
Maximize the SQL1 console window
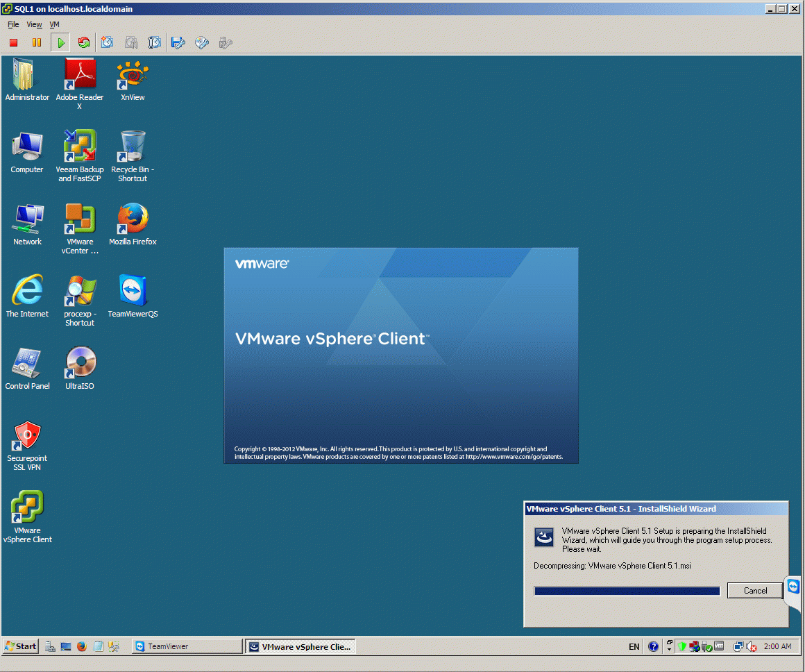coord(781,9)
